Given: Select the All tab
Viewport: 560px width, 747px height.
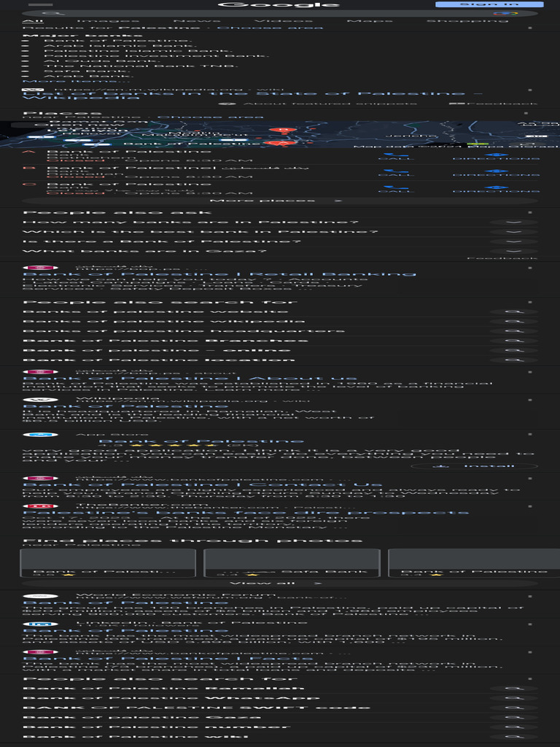Looking at the screenshot, I should tap(33, 21).
